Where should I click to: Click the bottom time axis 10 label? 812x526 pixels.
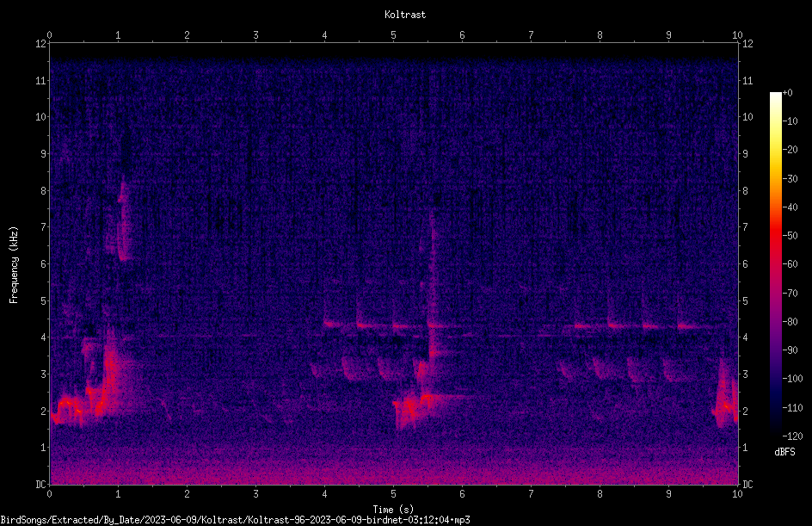pos(737,494)
